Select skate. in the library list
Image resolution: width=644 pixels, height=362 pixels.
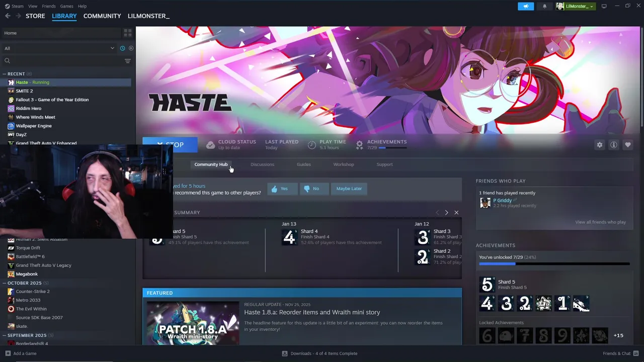click(x=22, y=326)
